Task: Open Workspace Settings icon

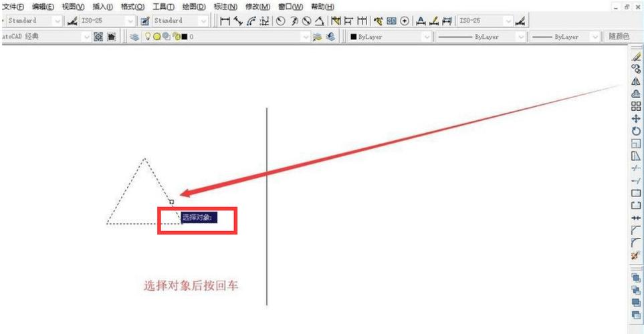Action: (x=98, y=37)
